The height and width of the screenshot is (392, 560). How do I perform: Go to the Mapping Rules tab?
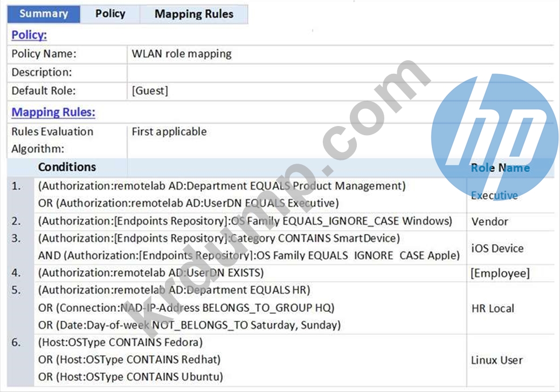point(193,14)
